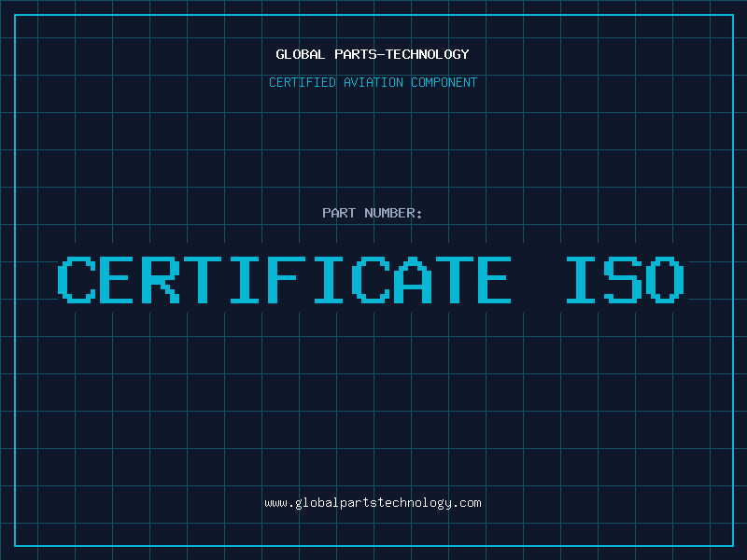Click the PART NUMBER: label
Image resolution: width=747 pixels, height=560 pixels.
click(373, 213)
